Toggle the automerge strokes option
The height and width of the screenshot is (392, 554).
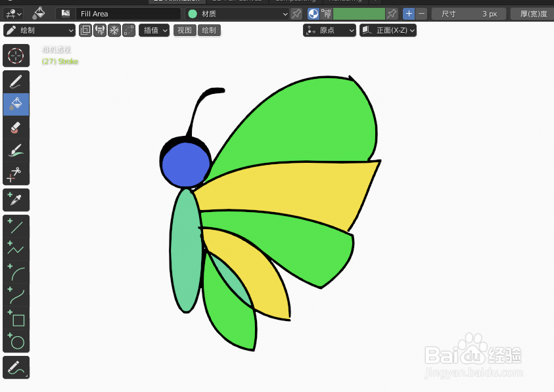129,30
